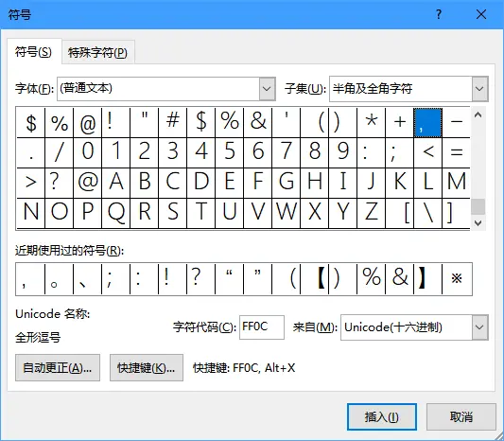Pick the & in the recently used row
Screen dimensions: 504x441
400,279
